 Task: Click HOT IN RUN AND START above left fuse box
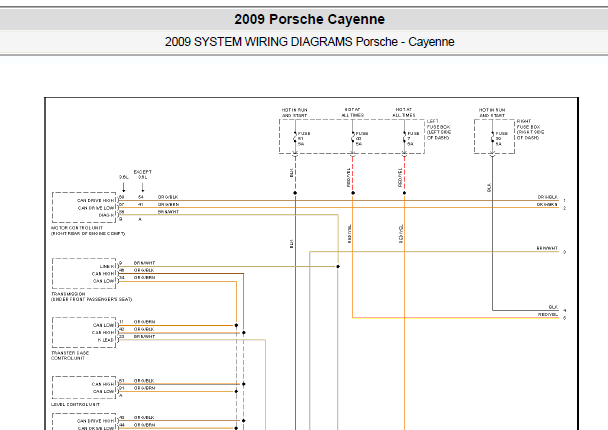tap(294, 113)
